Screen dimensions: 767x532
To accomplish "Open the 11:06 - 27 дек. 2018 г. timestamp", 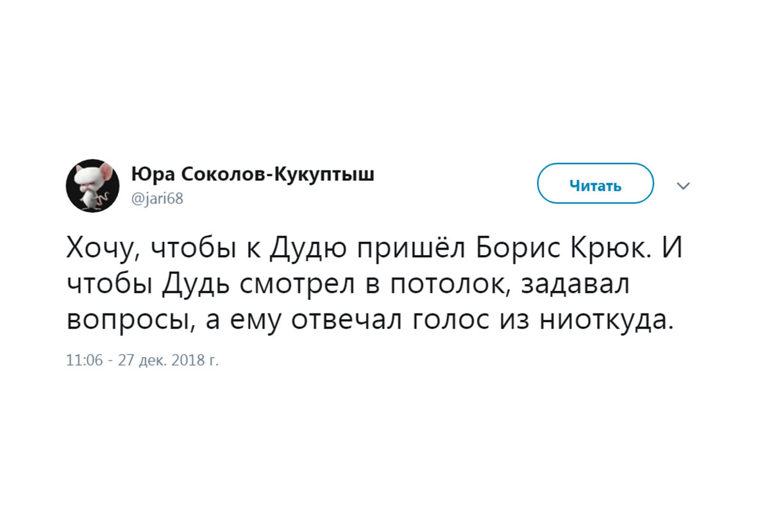I will [x=142, y=360].
